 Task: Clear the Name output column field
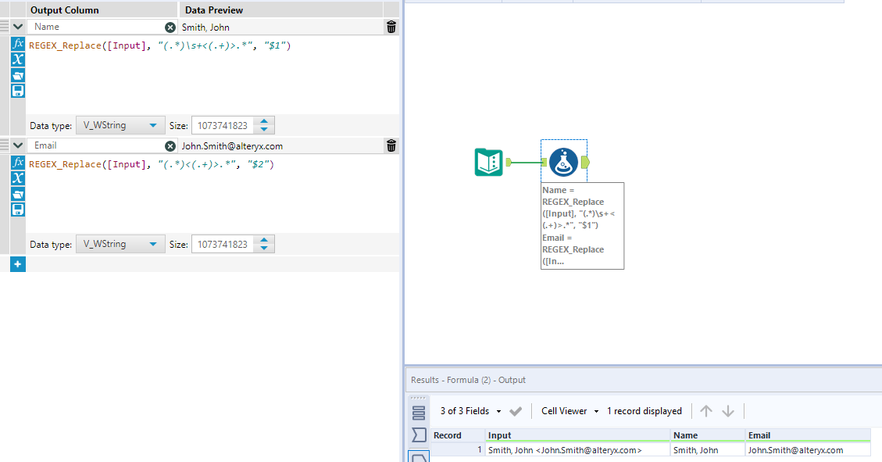click(x=170, y=27)
